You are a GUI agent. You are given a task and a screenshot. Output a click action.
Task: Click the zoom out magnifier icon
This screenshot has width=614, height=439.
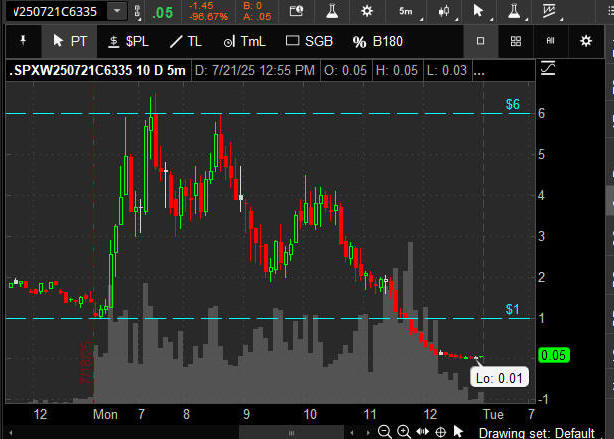(385, 432)
